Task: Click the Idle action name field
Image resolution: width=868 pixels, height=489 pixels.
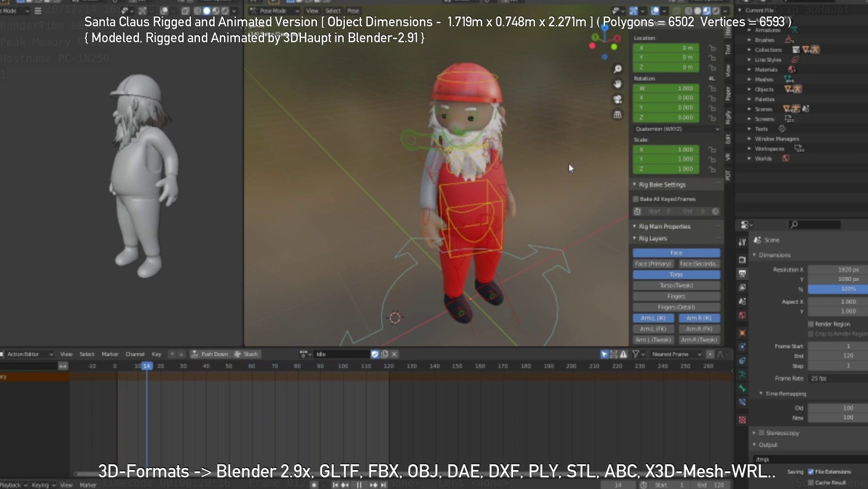Action: click(x=342, y=354)
